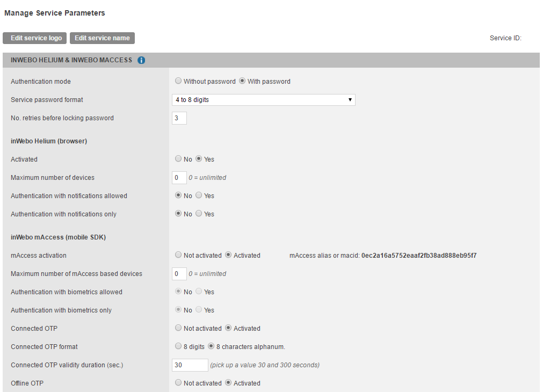Click the Edit service name button

pyautogui.click(x=102, y=38)
